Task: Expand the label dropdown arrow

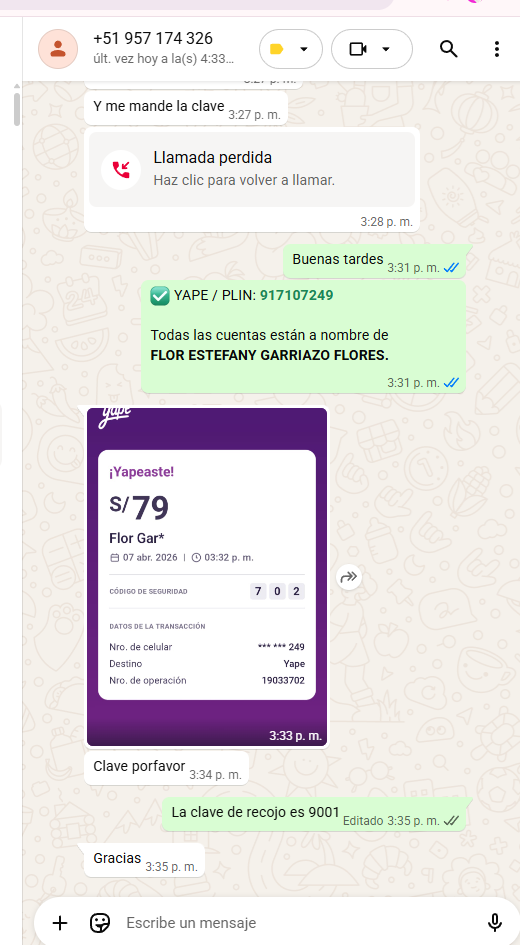Action: pyautogui.click(x=304, y=49)
